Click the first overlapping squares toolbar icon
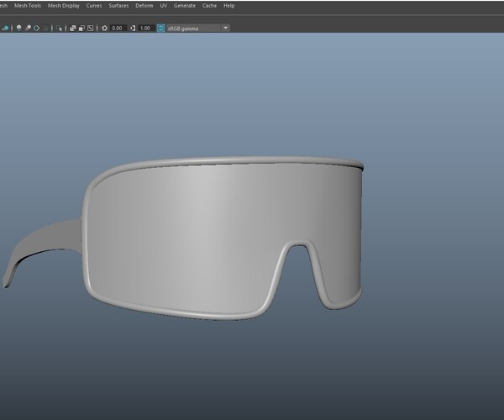 click(x=73, y=29)
